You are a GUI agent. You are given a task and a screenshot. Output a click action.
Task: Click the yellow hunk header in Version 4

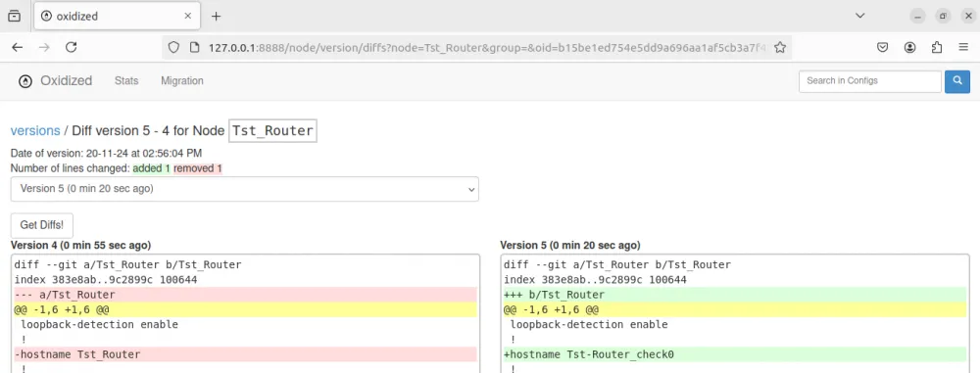click(x=245, y=309)
